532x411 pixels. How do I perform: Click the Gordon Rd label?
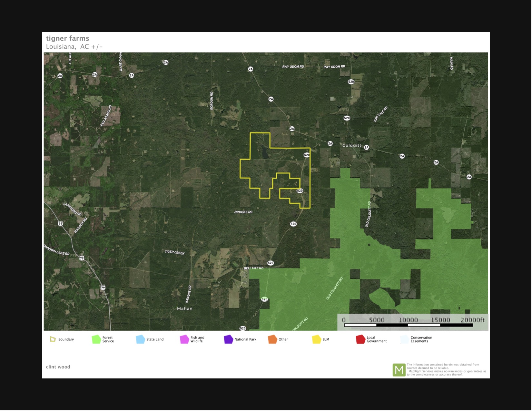212,101
